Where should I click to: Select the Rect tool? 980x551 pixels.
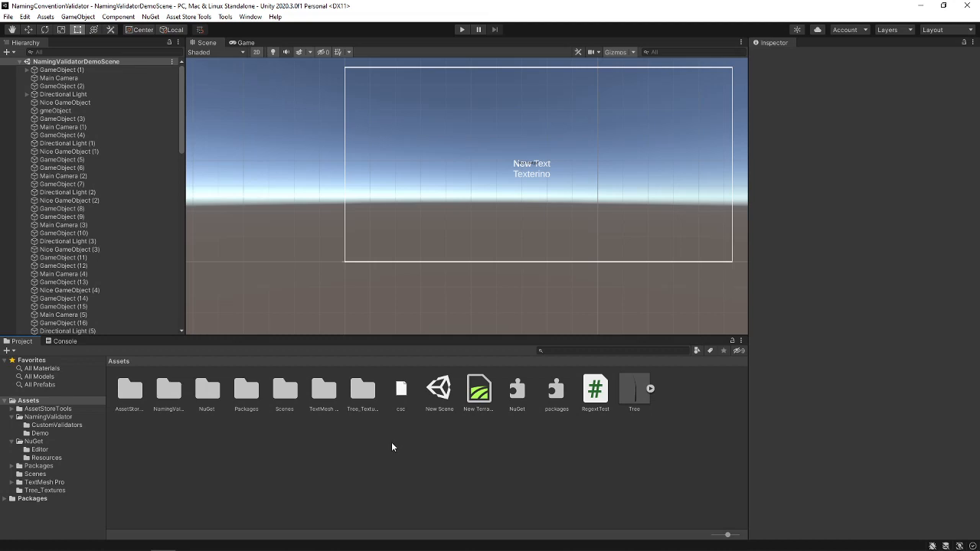[77, 30]
